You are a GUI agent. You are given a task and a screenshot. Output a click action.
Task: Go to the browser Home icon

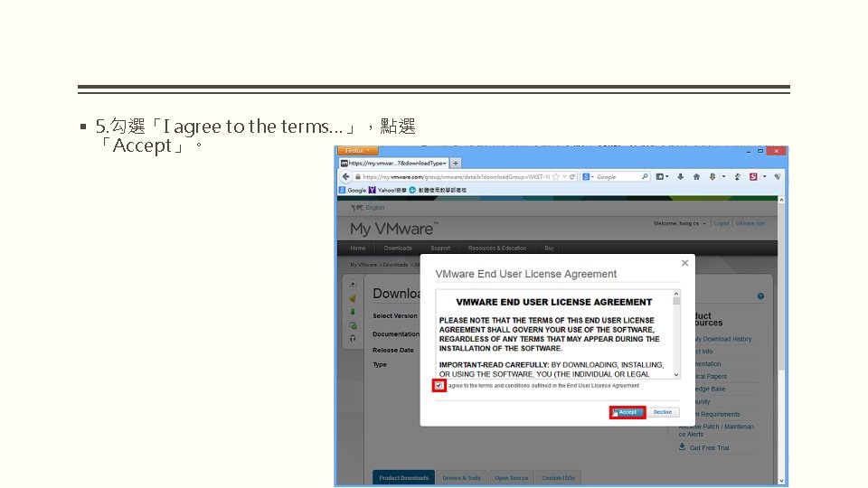coord(696,176)
